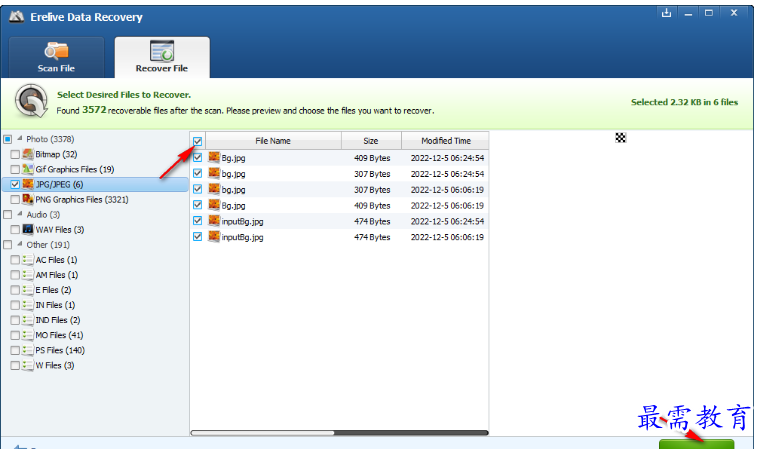This screenshot has height=449, width=759.
Task: Click the AC Files type icon
Action: click(28, 260)
